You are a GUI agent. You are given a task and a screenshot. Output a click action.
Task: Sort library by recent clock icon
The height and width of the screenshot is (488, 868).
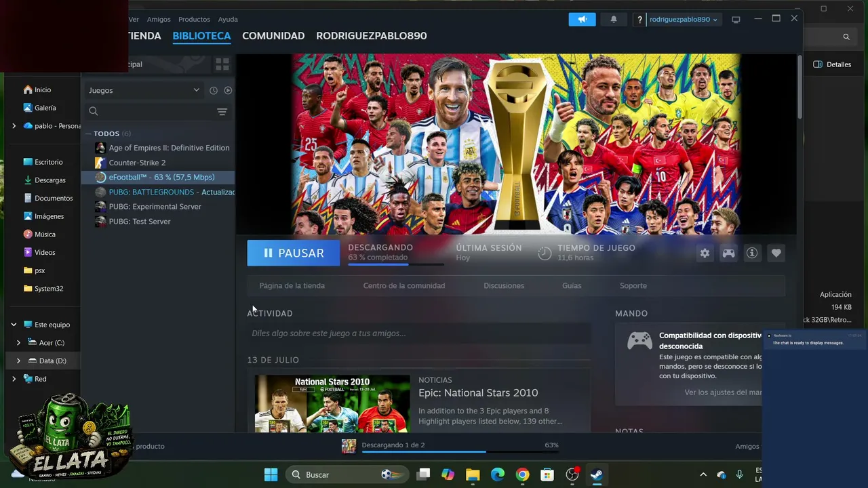[213, 90]
